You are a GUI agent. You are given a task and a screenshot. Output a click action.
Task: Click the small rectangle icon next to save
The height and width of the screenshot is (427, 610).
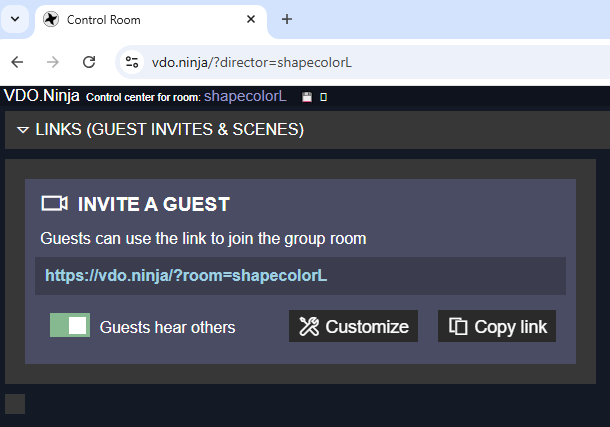pos(323,97)
